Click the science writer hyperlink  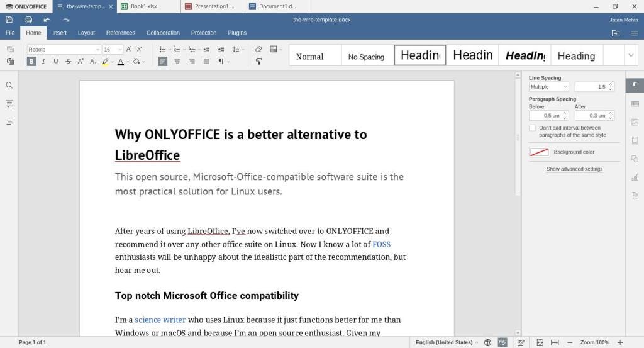[x=160, y=320]
